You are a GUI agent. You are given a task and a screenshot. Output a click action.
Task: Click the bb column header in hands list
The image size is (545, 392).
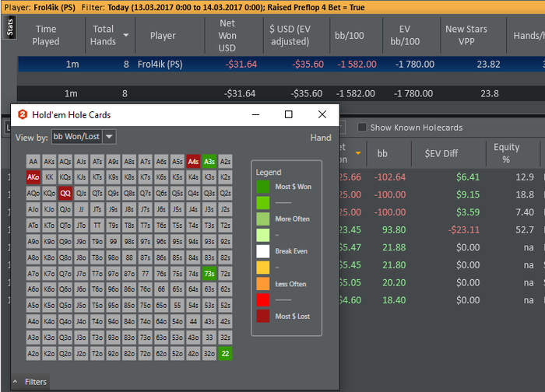point(382,153)
